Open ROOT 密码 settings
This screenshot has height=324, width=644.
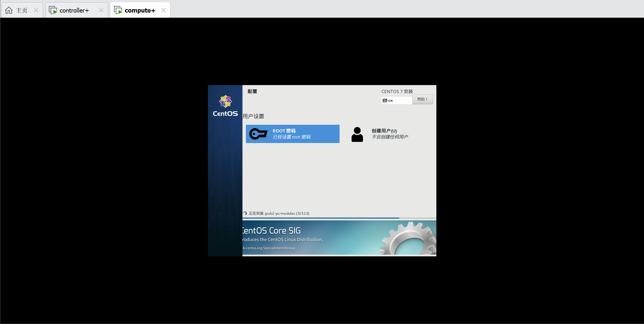point(292,134)
